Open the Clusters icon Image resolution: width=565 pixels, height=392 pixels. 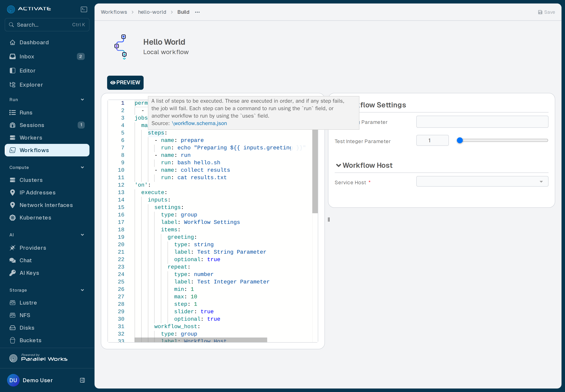pyautogui.click(x=13, y=180)
